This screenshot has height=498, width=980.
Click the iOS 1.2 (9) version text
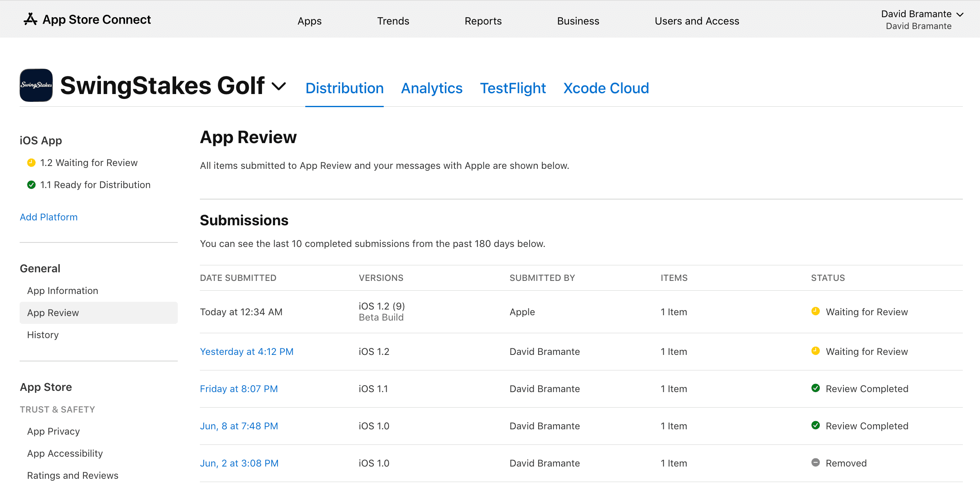(382, 306)
